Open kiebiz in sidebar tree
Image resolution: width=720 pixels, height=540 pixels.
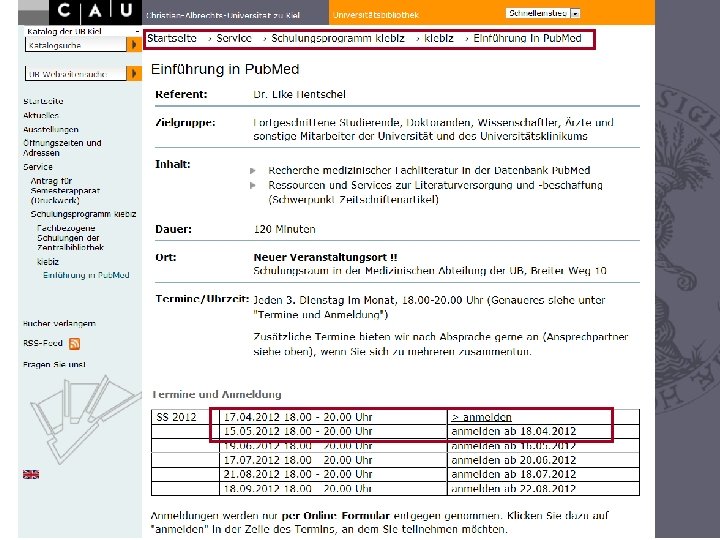point(48,262)
